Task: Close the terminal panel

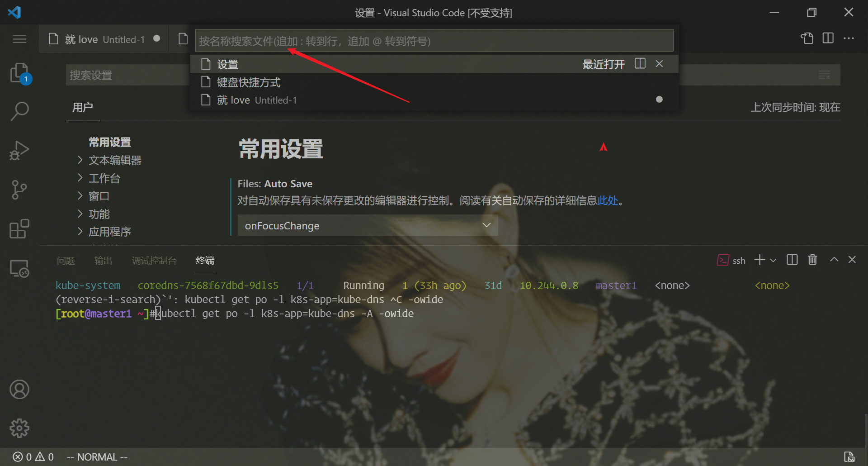Action: tap(852, 260)
